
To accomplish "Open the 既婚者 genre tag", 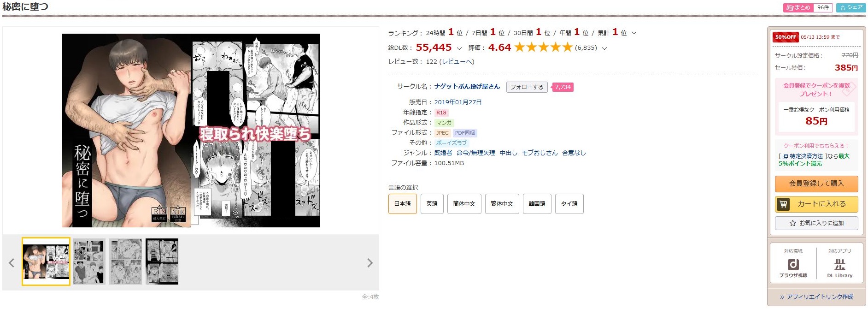I will click(443, 153).
